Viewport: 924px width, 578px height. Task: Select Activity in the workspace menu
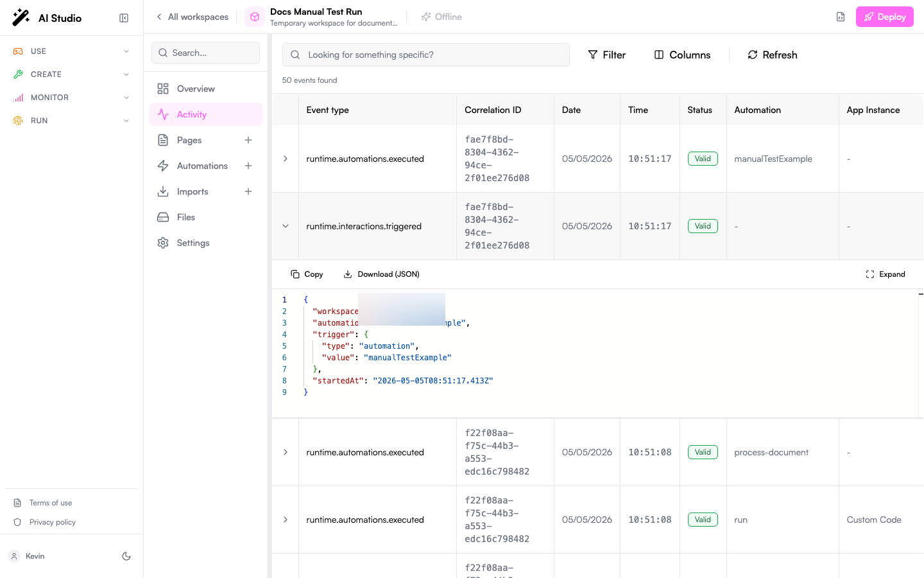coord(205,114)
